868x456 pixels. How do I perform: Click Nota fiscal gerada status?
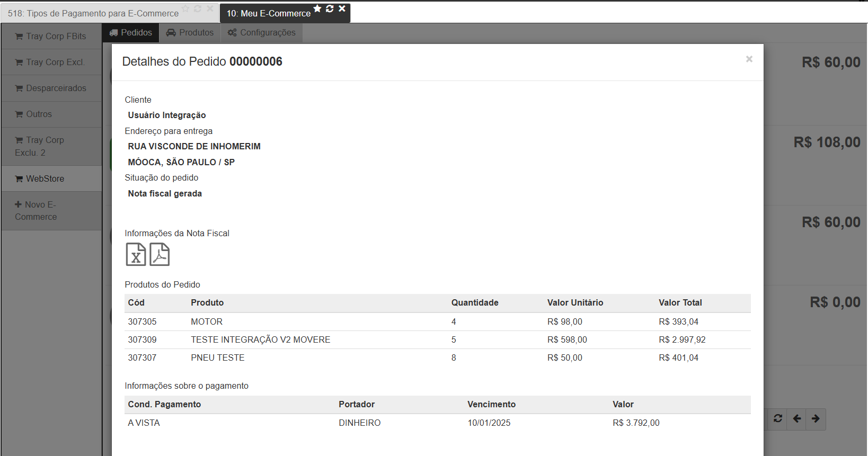165,193
